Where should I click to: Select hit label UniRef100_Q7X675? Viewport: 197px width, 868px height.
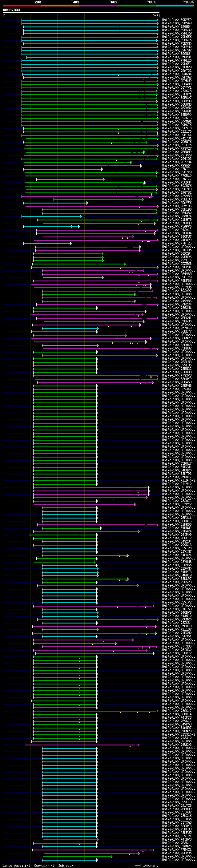click(177, 91)
